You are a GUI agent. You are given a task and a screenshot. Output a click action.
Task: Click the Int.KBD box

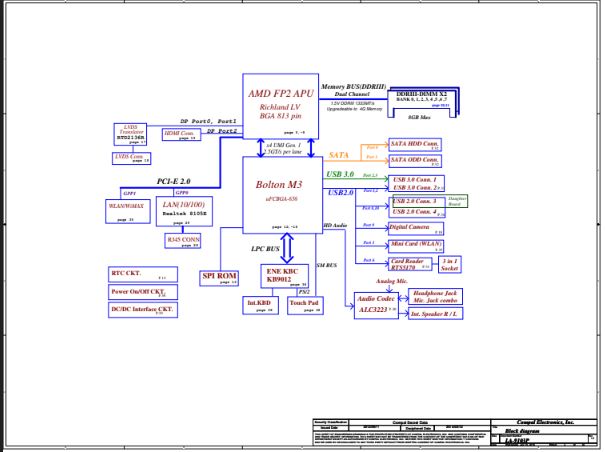260,305
